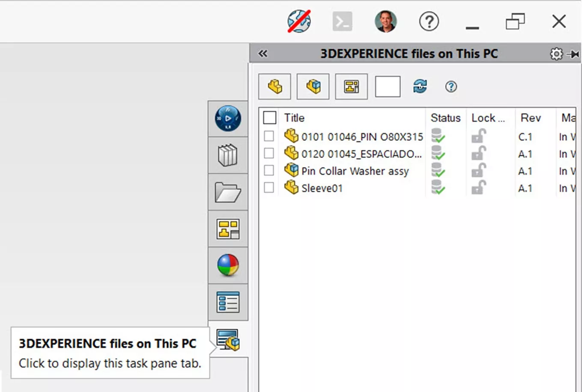This screenshot has height=392, width=582.
Task: Check the Pin Collar Washer assy checkbox
Action: 269,170
